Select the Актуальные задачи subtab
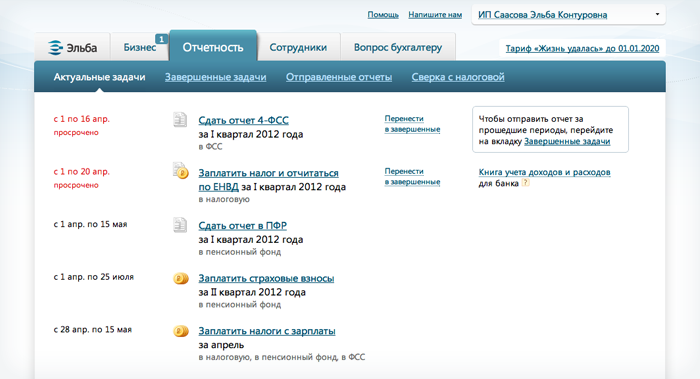700x379 pixels. click(100, 77)
